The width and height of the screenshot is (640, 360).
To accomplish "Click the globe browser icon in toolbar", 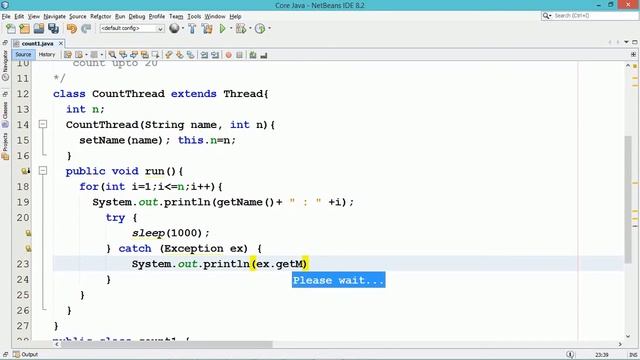I will coord(174,28).
